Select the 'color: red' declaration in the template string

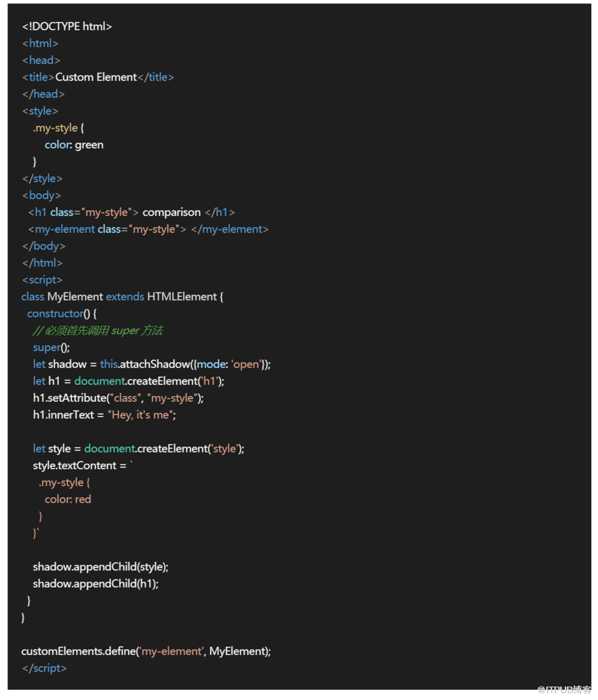point(68,499)
